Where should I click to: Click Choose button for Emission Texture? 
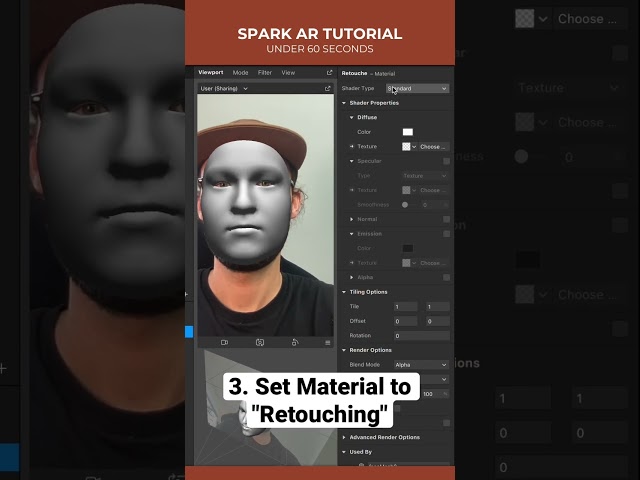point(433,263)
